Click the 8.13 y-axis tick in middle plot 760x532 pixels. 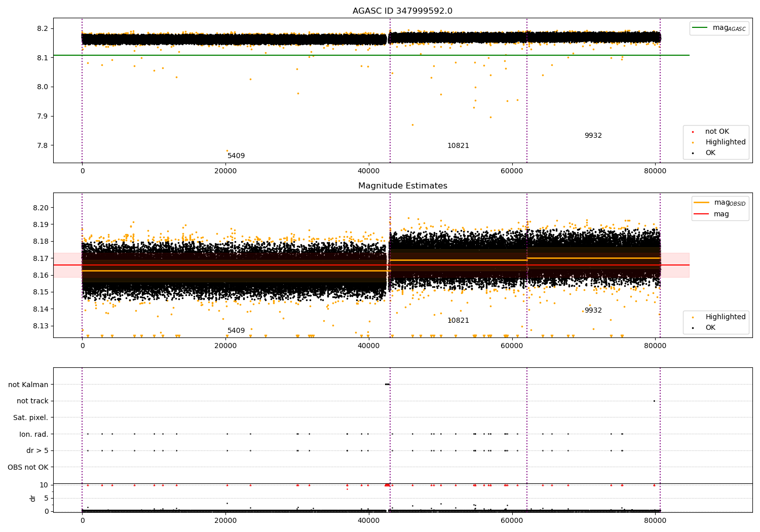coord(41,326)
